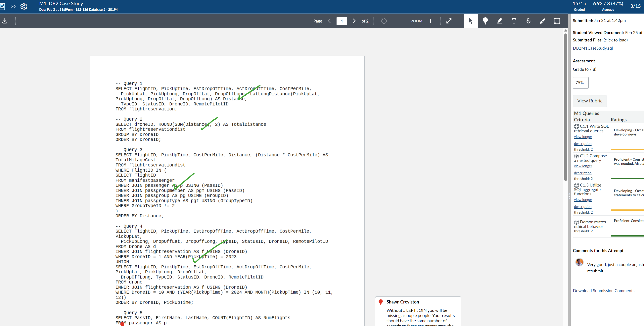This screenshot has height=326, width=644.
Task: Download the submission file
Action: coord(5,21)
